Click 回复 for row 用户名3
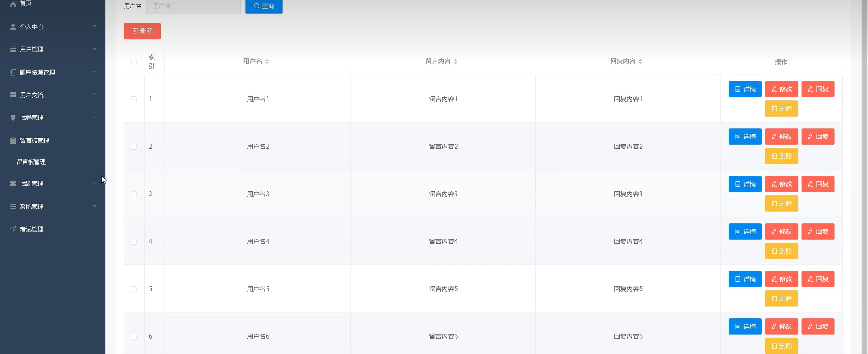 pyautogui.click(x=818, y=184)
